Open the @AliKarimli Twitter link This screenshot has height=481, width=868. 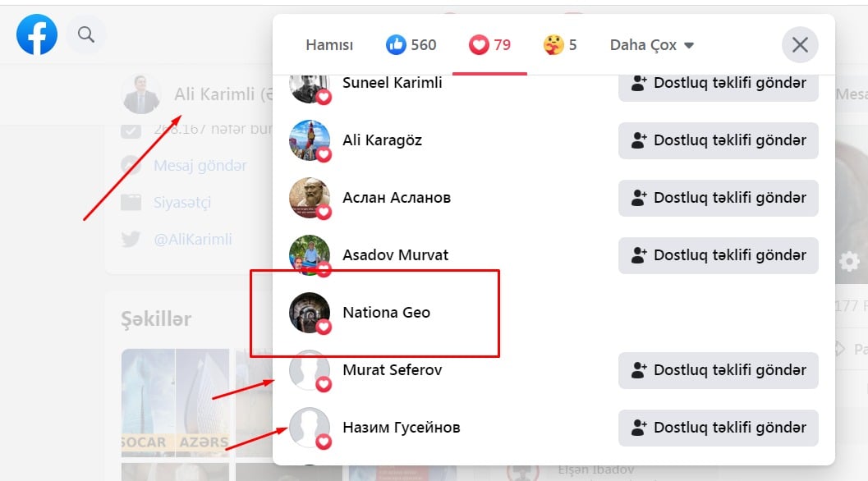coord(193,240)
